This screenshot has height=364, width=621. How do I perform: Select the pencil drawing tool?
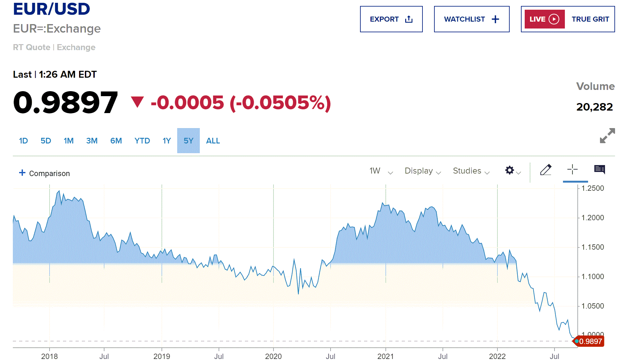546,170
